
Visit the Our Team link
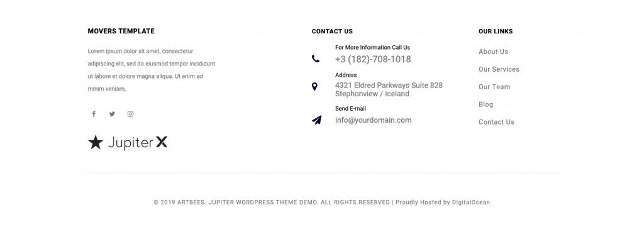click(494, 87)
